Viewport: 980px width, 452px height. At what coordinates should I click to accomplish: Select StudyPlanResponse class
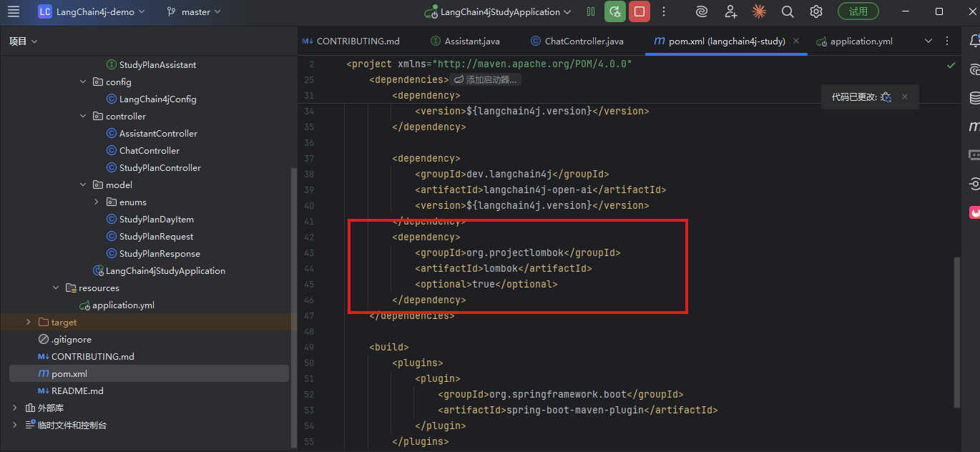160,253
